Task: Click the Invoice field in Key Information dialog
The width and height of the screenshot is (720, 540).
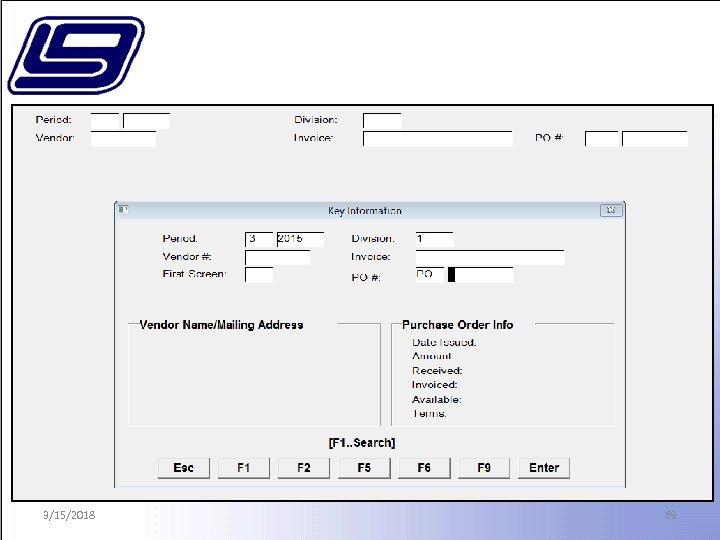Action: pyautogui.click(x=490, y=257)
